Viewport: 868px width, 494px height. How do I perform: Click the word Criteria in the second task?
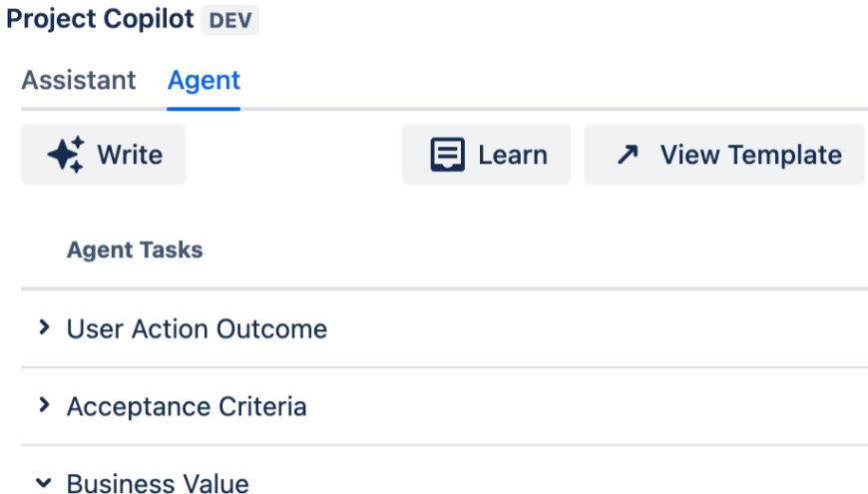(x=264, y=406)
